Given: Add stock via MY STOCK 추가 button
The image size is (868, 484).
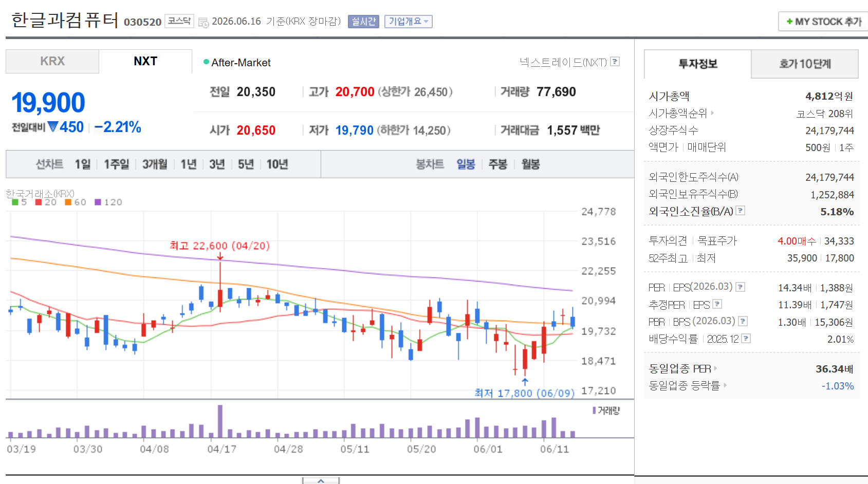Looking at the screenshot, I should (x=823, y=22).
